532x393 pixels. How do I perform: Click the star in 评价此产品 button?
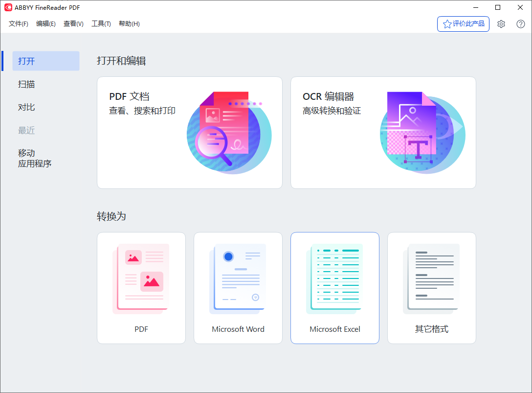click(x=447, y=24)
